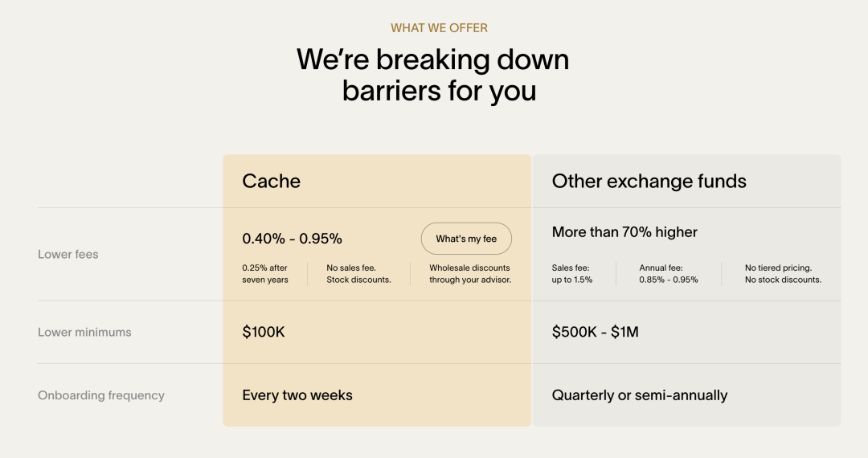Click the "Lower fees" row label
This screenshot has width=868, height=458.
(x=68, y=255)
